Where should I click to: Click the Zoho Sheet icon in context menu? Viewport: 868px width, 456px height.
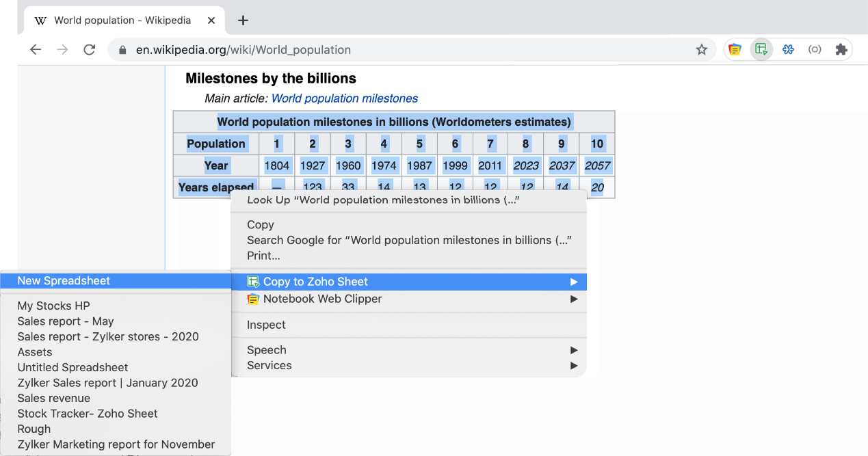click(x=253, y=282)
